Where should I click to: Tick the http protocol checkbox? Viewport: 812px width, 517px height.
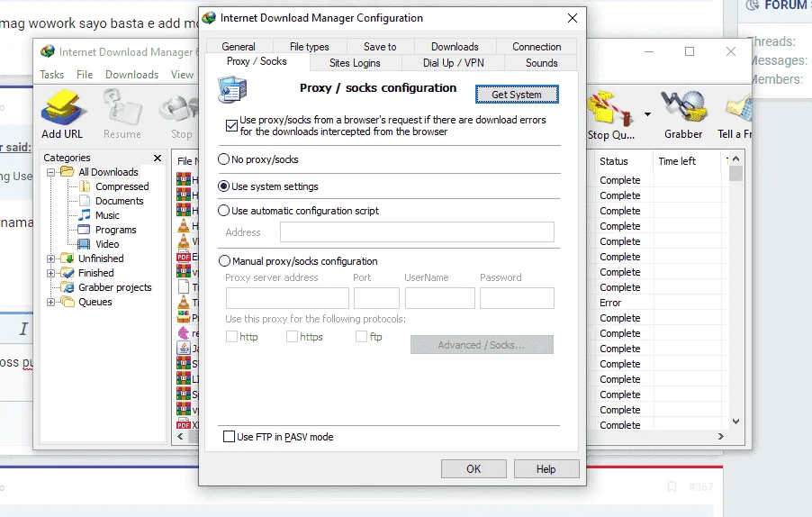[231, 337]
